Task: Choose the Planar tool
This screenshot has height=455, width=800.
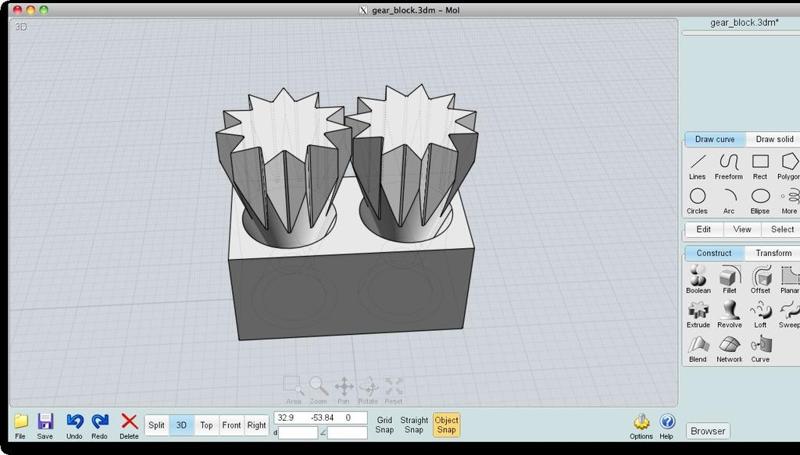Action: tap(790, 280)
